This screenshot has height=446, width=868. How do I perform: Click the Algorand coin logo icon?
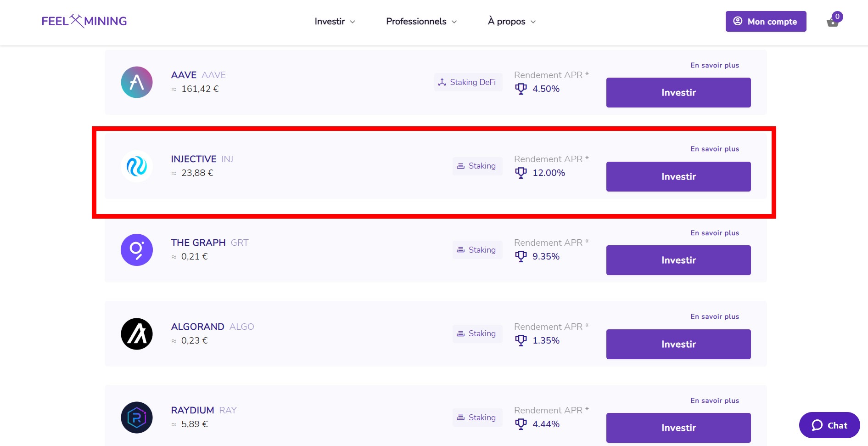(136, 334)
